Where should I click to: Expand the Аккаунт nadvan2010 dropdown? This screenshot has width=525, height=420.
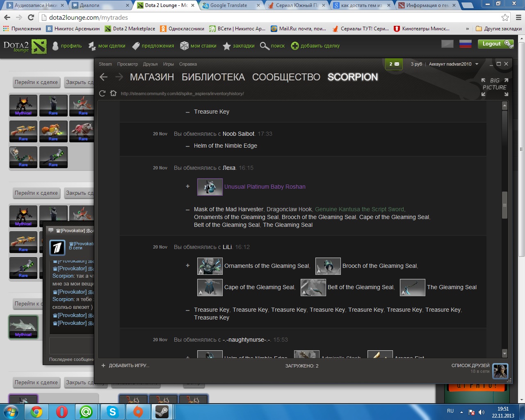[454, 64]
